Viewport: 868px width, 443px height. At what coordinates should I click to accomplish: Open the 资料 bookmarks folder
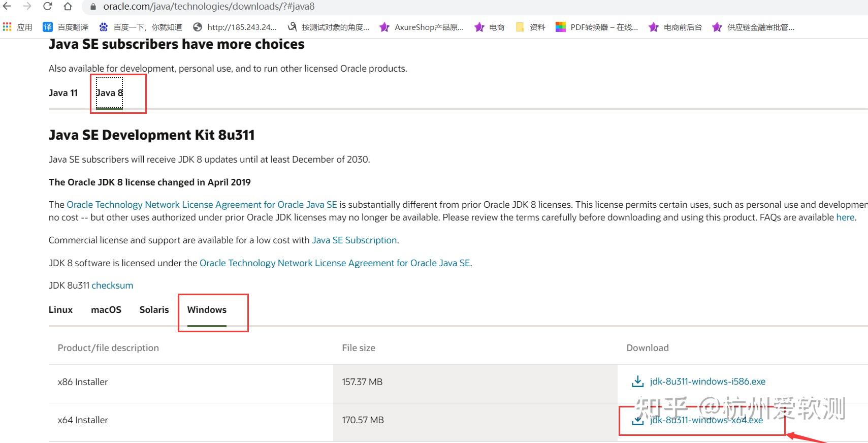point(530,27)
